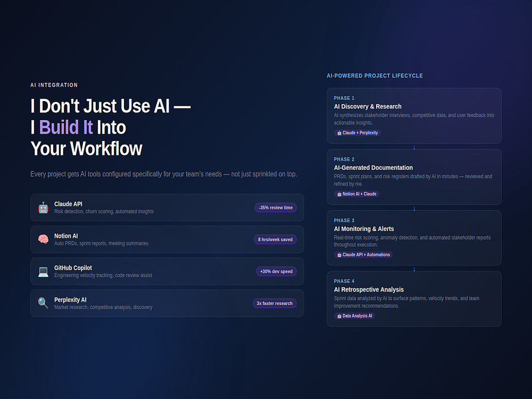Screen dimensions: 532x399
Task: Click the magnifying glass icon for Perplexity AI
Action: pos(43,303)
